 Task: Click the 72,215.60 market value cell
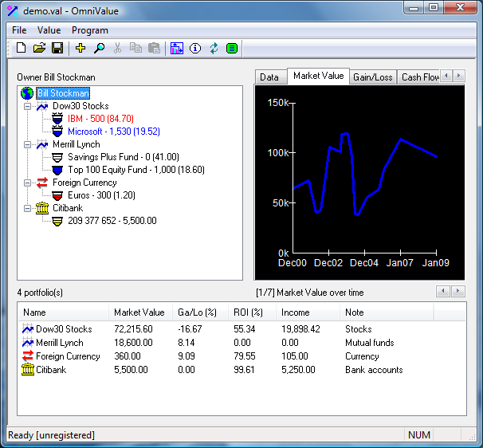pos(133,328)
